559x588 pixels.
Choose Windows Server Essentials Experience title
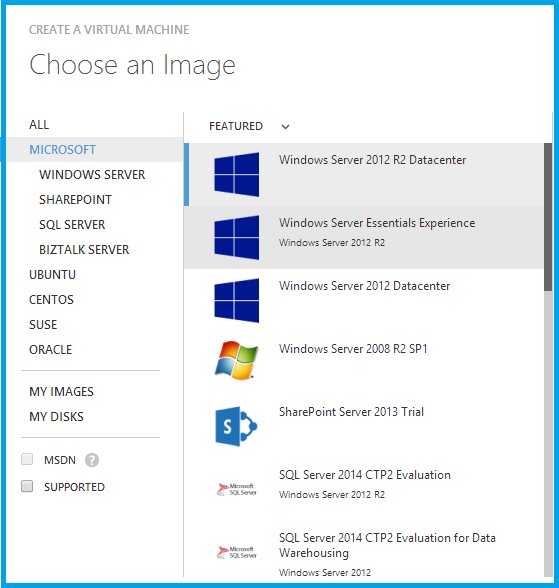(x=377, y=223)
